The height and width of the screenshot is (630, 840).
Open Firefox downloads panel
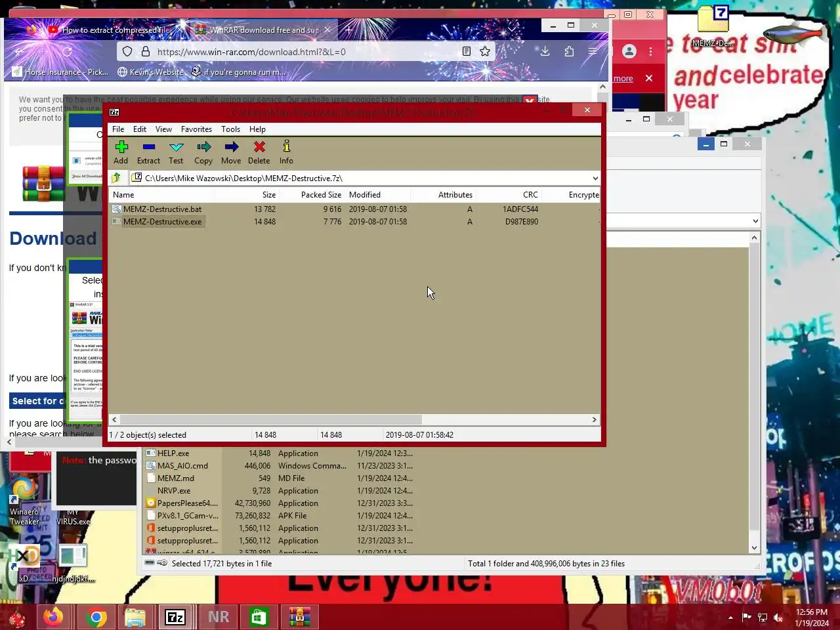545,51
